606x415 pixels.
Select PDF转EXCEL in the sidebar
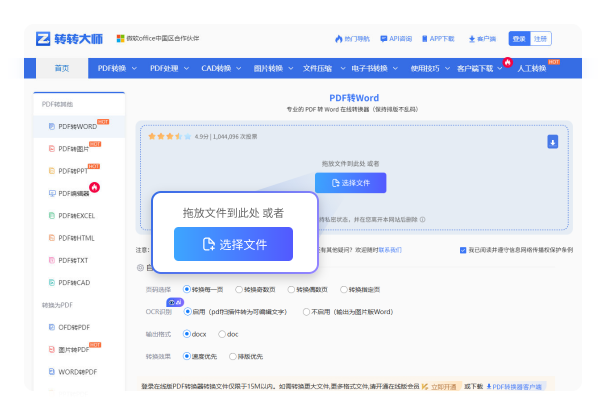[x=76, y=215]
